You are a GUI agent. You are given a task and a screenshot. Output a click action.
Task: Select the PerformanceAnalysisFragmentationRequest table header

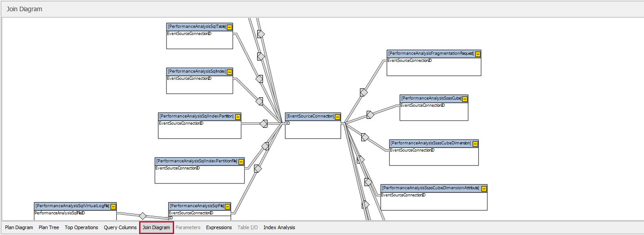click(x=434, y=54)
